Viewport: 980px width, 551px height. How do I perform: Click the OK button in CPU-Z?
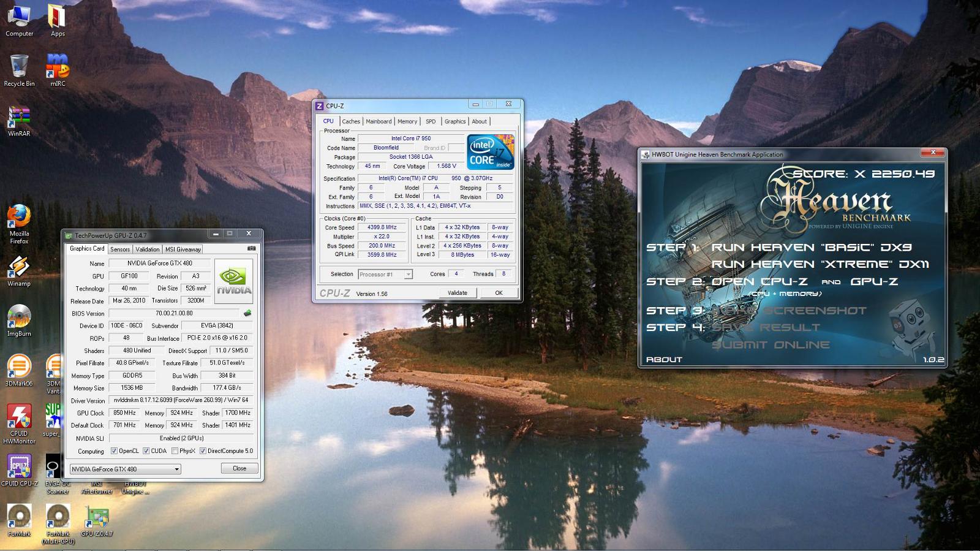coord(499,293)
